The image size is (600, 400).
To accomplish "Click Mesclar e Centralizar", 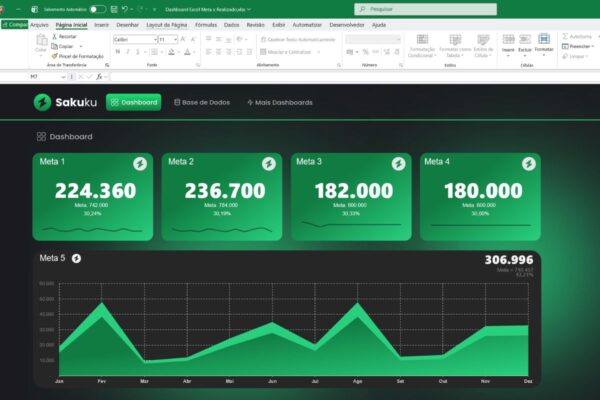I will (x=286, y=52).
